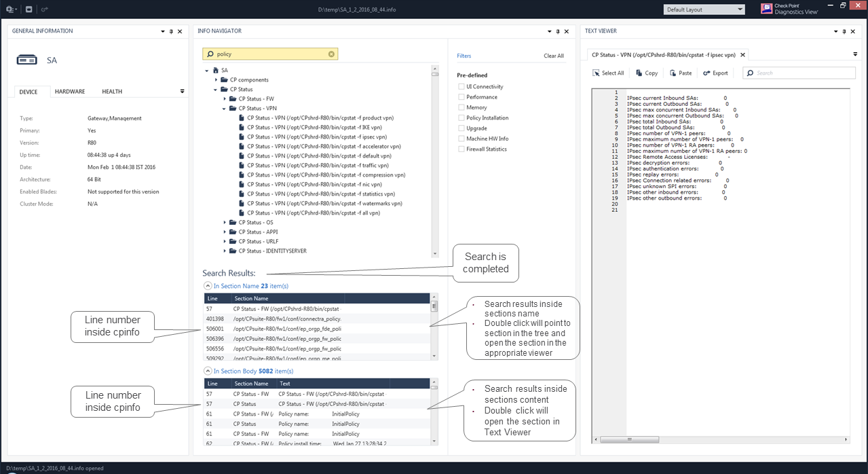Click the Export toolbar button

pyautogui.click(x=715, y=73)
